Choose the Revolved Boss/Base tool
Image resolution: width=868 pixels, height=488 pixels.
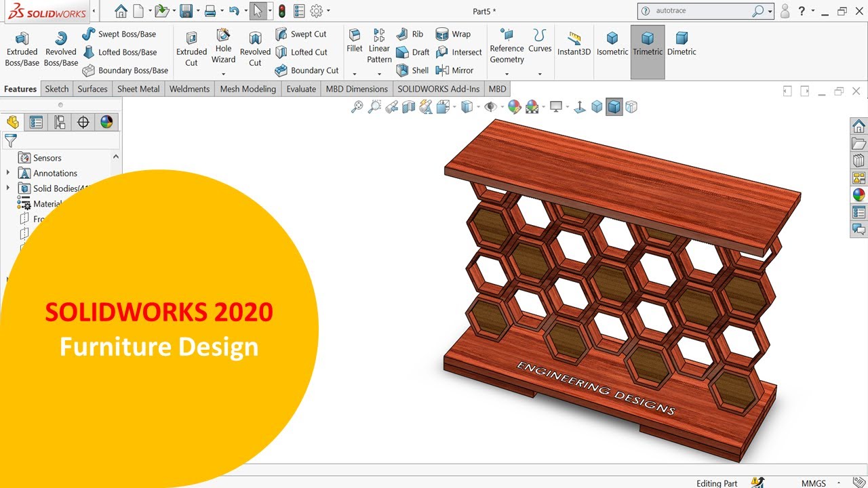point(61,49)
